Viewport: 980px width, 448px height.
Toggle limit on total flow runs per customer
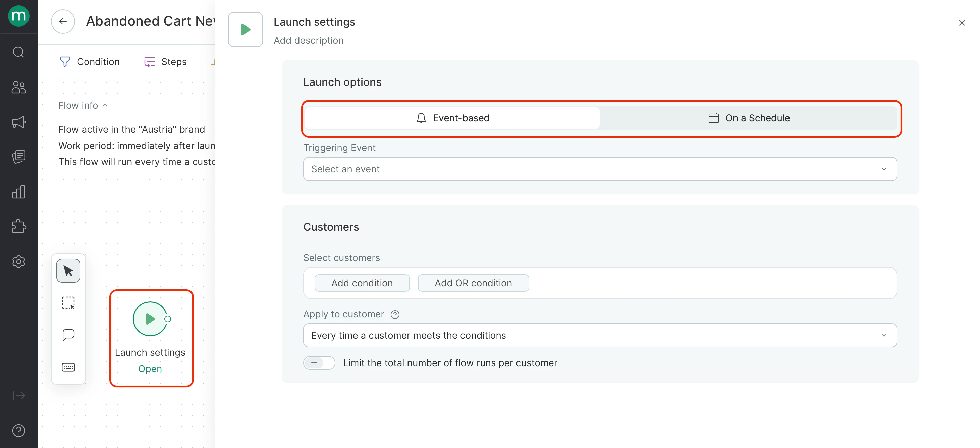[x=319, y=363]
